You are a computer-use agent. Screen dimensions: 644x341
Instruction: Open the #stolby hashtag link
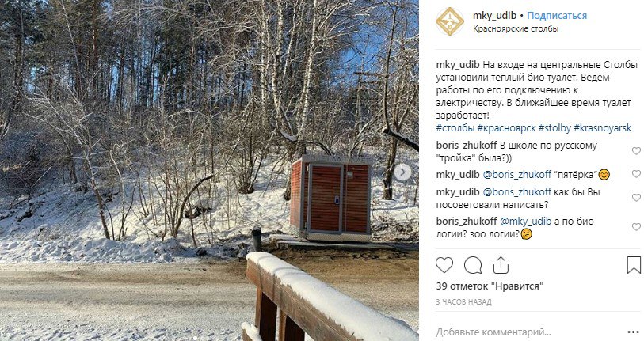click(554, 128)
